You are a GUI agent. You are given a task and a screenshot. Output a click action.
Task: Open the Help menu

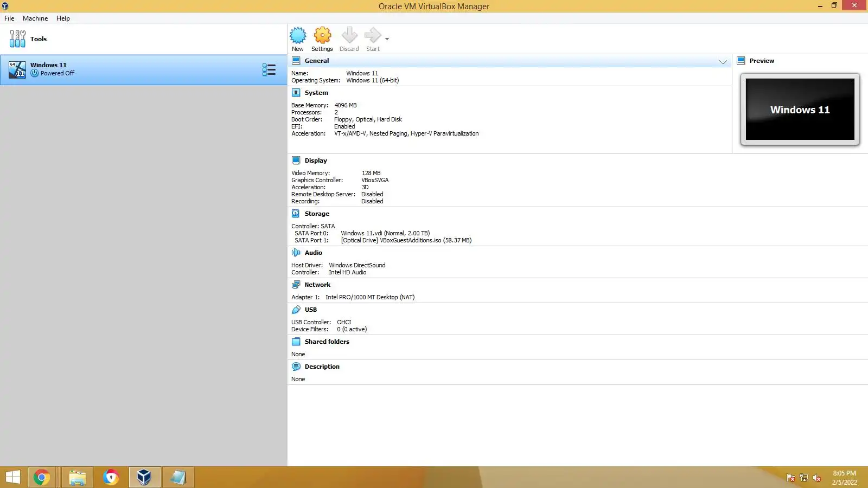pyautogui.click(x=63, y=18)
